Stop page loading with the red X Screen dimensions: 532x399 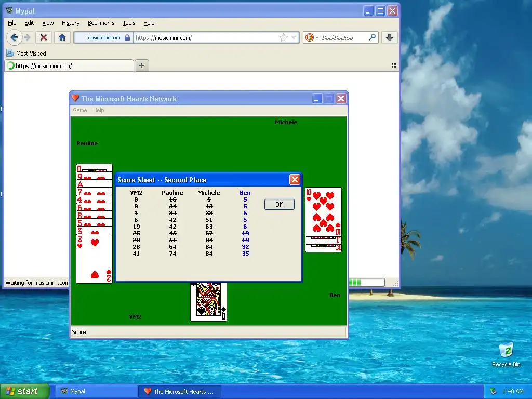click(44, 37)
